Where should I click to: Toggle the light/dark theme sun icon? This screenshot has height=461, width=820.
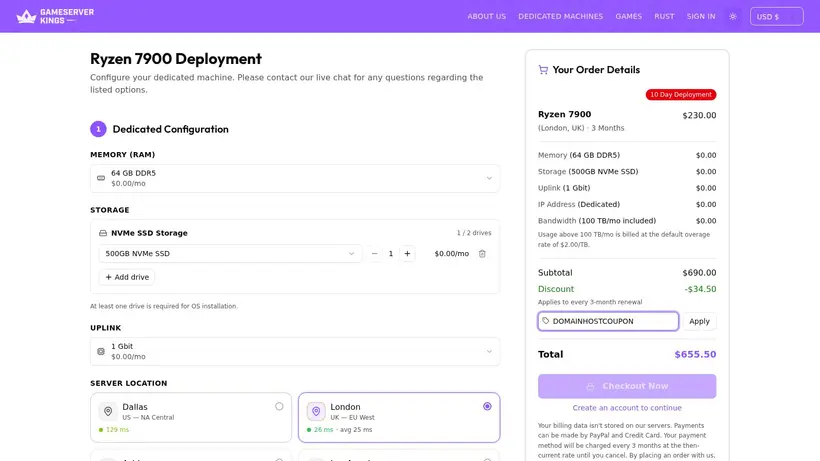tap(733, 16)
